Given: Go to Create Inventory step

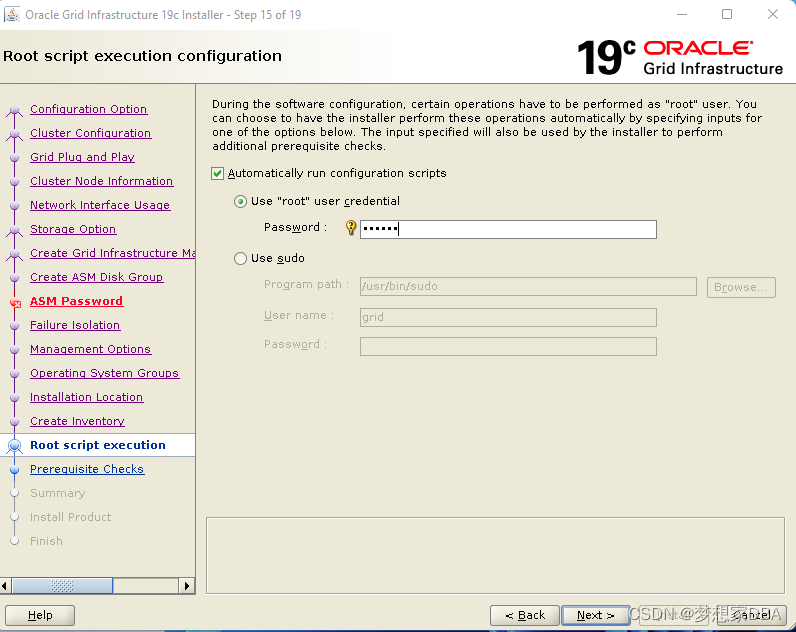Looking at the screenshot, I should tap(77, 421).
